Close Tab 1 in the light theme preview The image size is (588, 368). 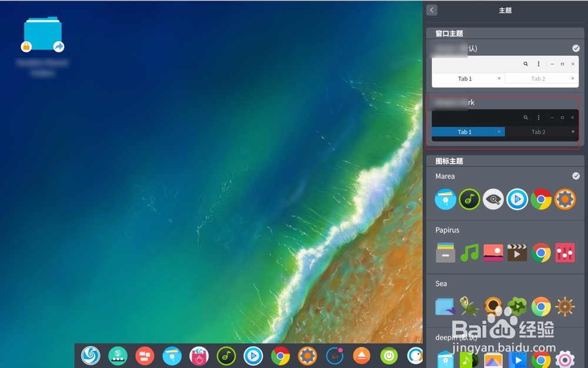point(499,78)
